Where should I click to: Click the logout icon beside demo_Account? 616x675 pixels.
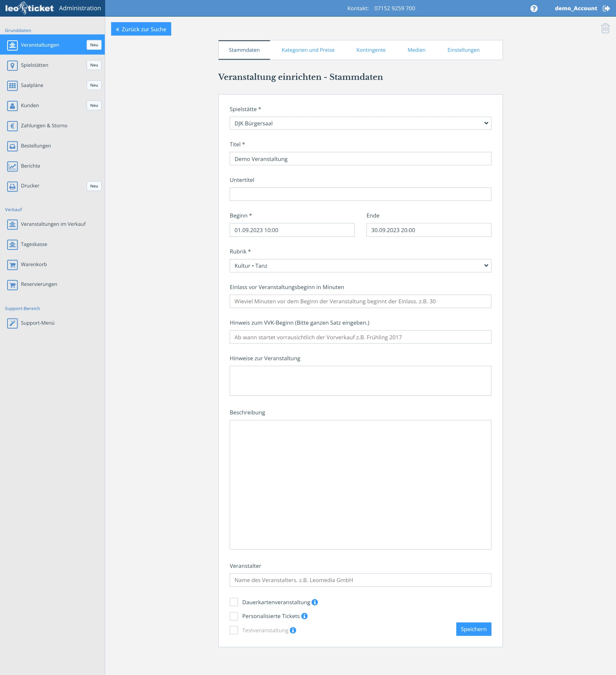pos(606,8)
